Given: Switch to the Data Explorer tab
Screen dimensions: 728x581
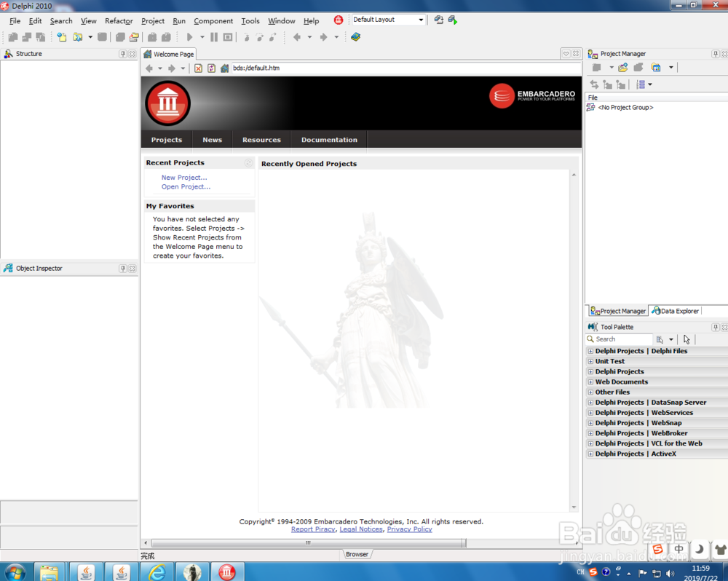Looking at the screenshot, I should pos(676,311).
